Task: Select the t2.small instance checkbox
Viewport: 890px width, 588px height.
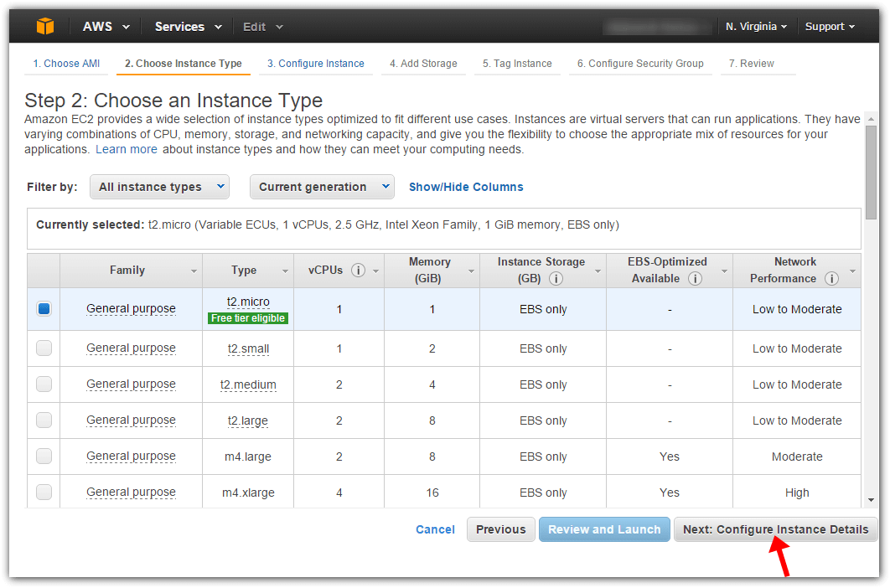Action: tap(44, 348)
